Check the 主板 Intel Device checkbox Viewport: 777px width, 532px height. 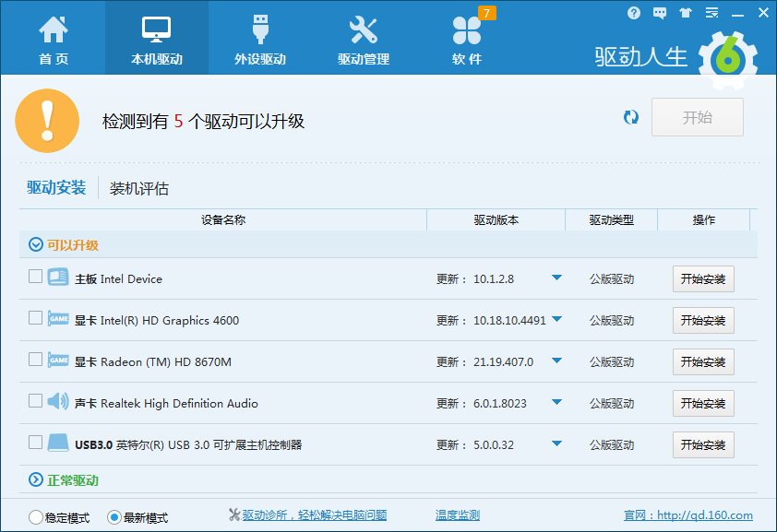pyautogui.click(x=35, y=277)
